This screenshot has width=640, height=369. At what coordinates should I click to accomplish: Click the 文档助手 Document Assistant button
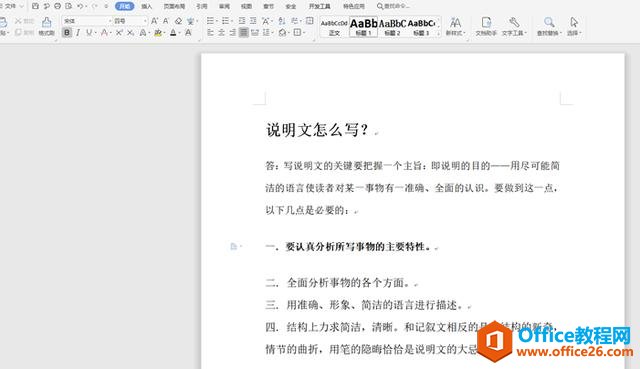[486, 27]
